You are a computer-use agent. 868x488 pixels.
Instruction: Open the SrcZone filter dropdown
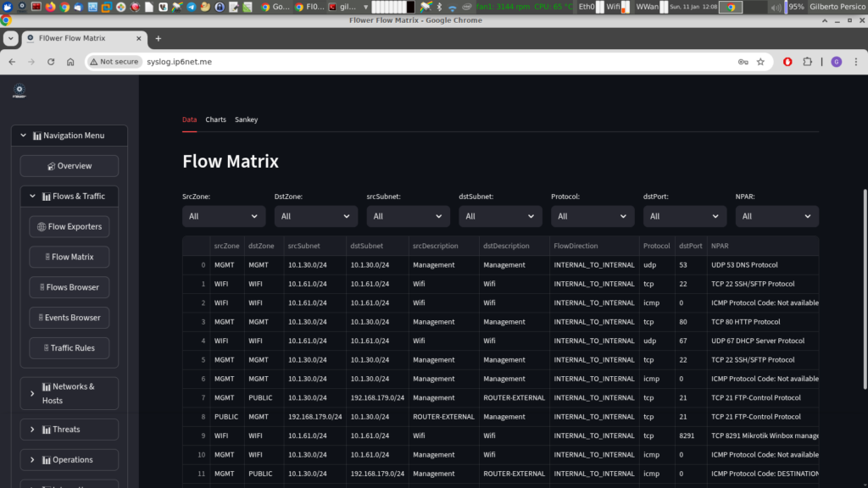(x=224, y=216)
